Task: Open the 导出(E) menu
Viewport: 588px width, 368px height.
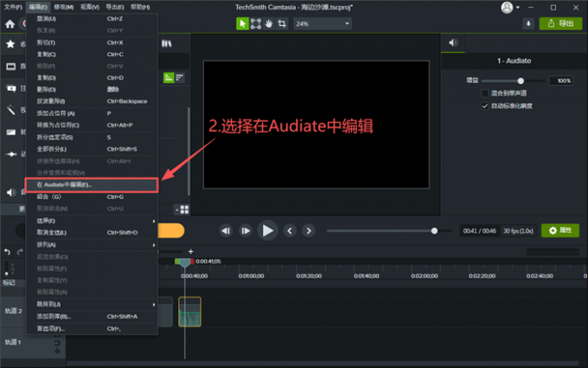Action: tap(115, 7)
